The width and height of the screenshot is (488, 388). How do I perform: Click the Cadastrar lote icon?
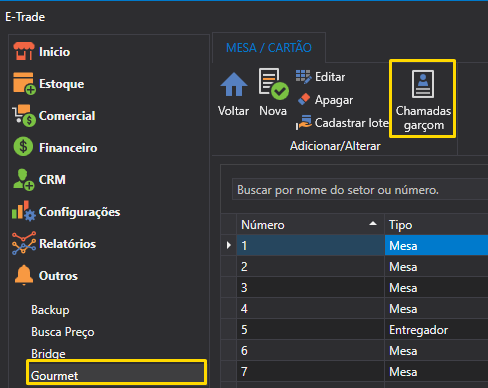click(x=304, y=122)
